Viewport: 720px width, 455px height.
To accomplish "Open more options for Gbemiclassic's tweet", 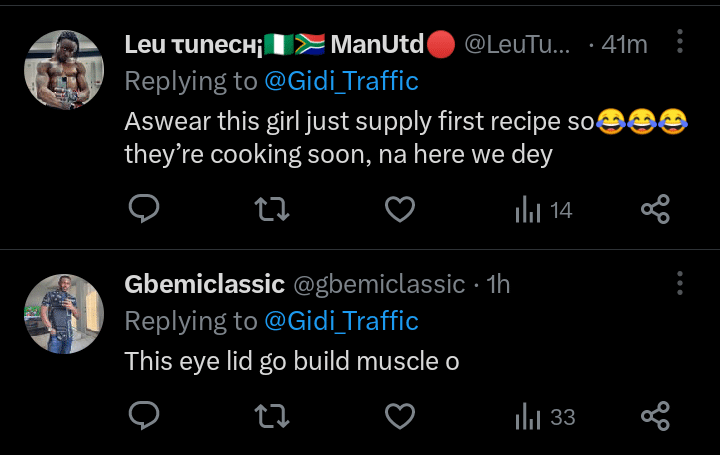I will click(x=680, y=283).
